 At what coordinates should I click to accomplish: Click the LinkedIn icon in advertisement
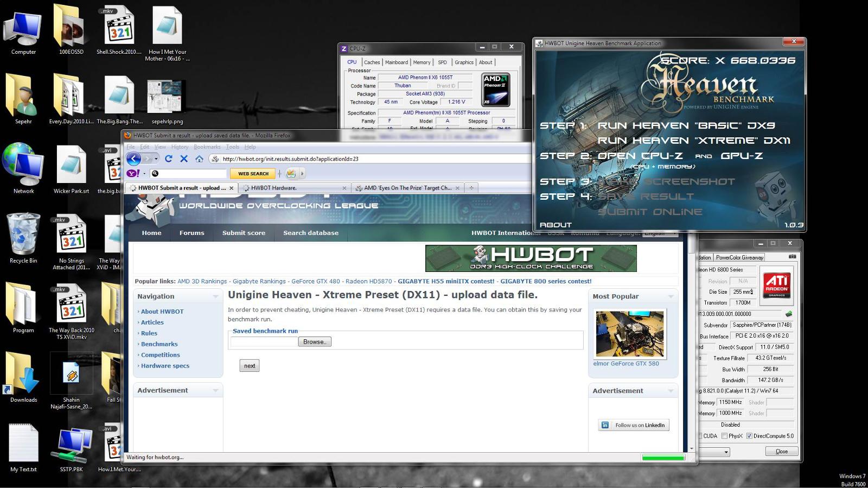[605, 425]
